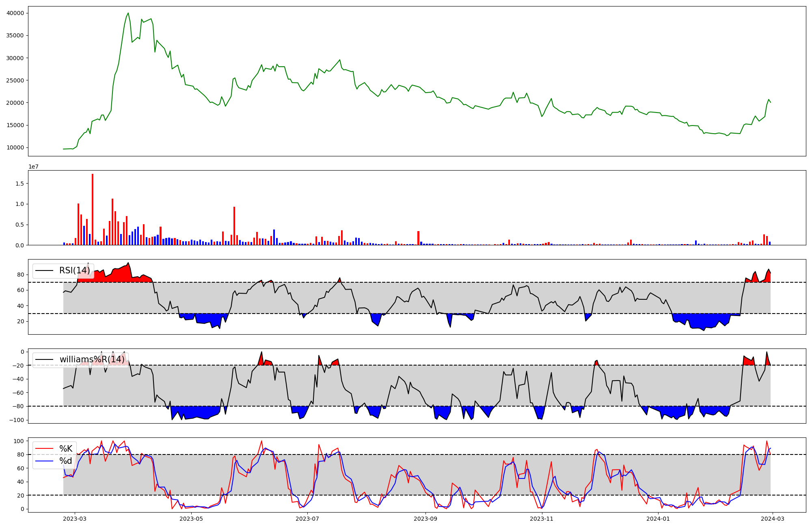Viewport: 812px width, 528px height.
Task: Click the −40 Williams %R axis tick
Action: (17, 379)
